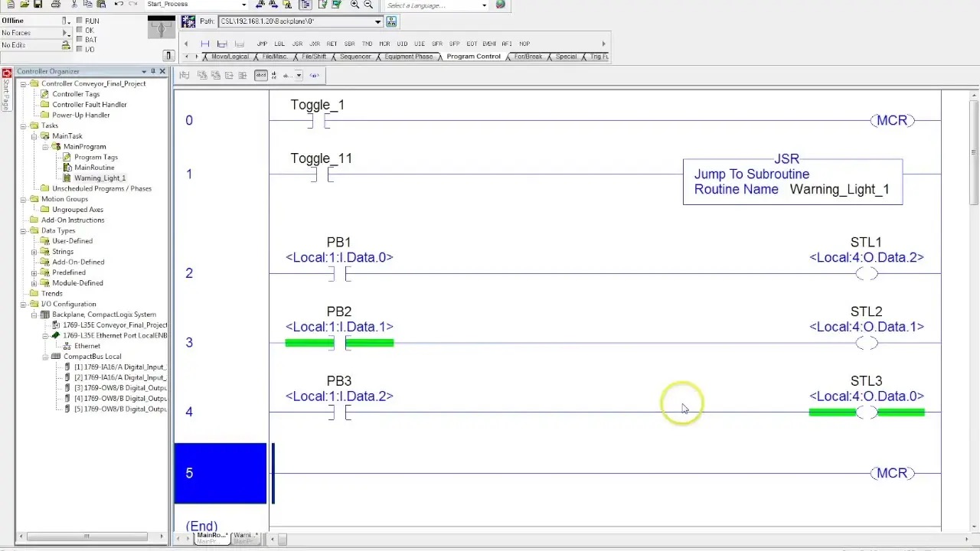
Task: Toggle the PB2 contact on rung 3
Action: [339, 343]
